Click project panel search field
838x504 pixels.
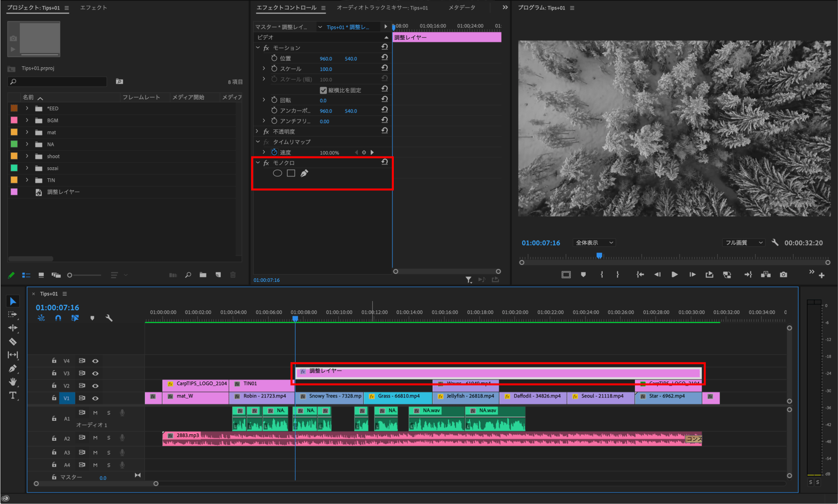(57, 82)
